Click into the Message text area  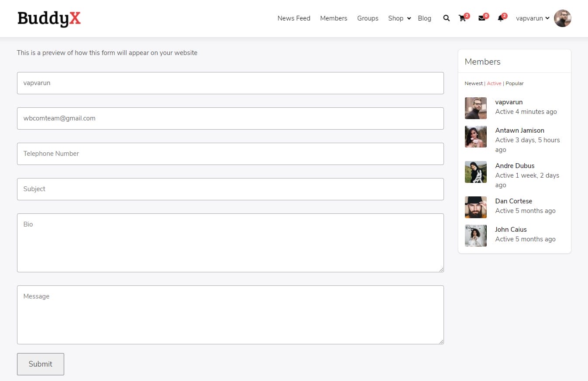click(230, 315)
